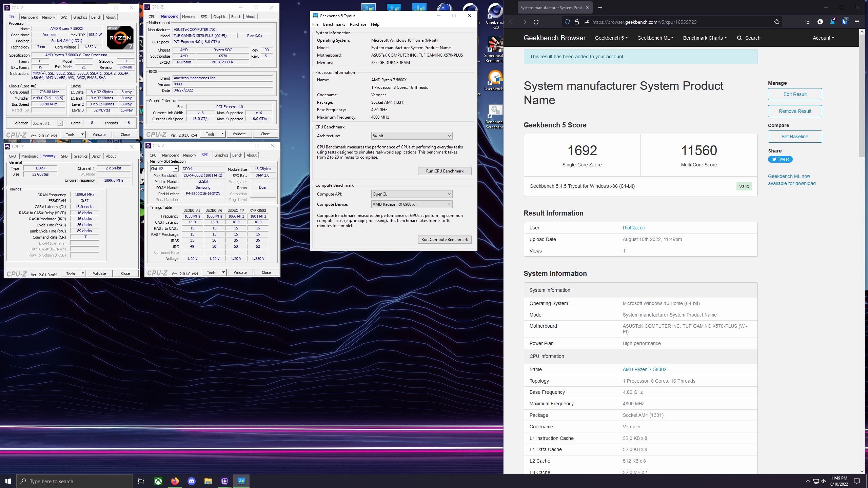Launch Discord from the taskbar

coord(192,481)
